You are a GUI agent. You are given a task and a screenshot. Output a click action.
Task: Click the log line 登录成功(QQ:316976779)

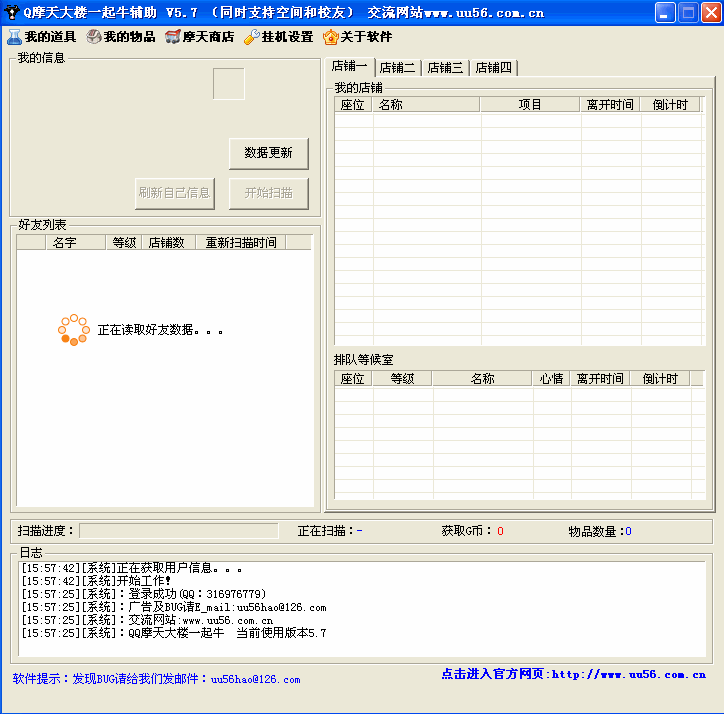144,594
